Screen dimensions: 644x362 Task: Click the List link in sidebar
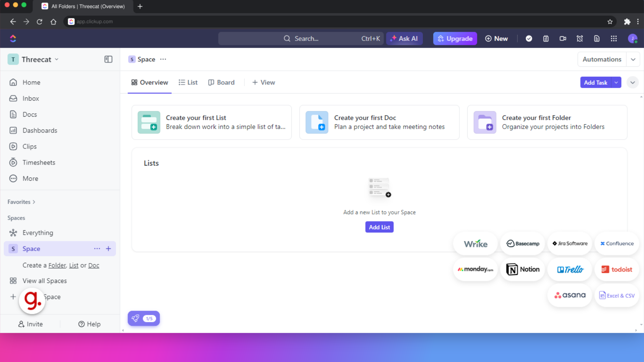[73, 265]
